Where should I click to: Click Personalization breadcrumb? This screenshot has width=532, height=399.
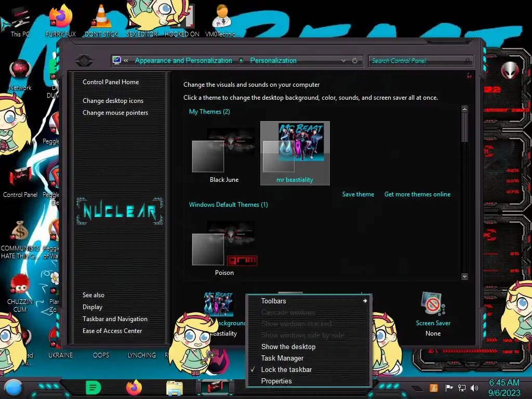point(273,60)
